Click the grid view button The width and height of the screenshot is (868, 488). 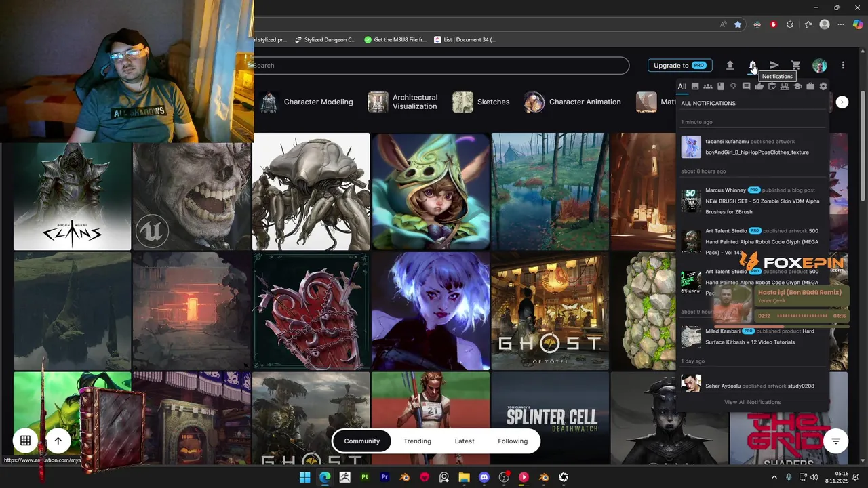[25, 441]
